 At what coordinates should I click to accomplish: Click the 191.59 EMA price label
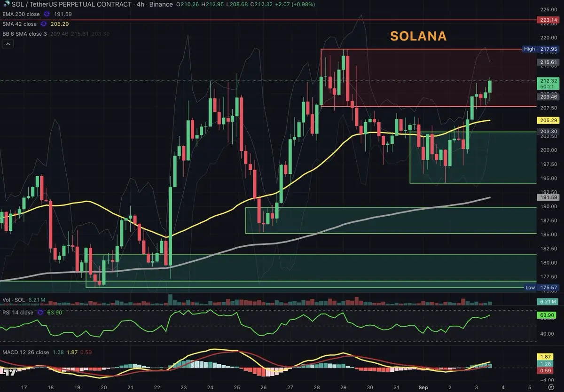tap(548, 197)
